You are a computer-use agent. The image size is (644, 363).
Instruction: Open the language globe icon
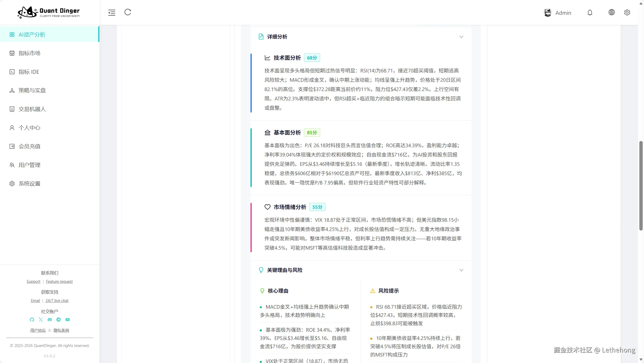point(611,12)
